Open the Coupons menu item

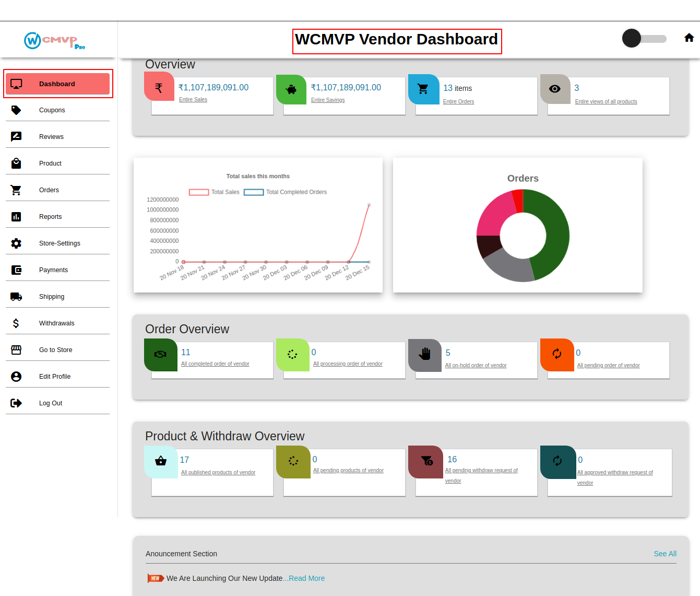57,110
